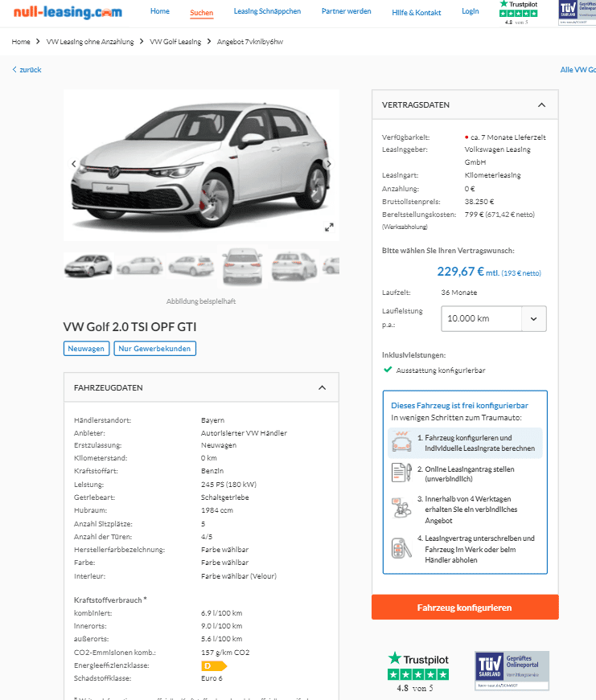Click the Angebot 7vknlby6hw breadcrumb text
The image size is (596, 700).
point(250,42)
